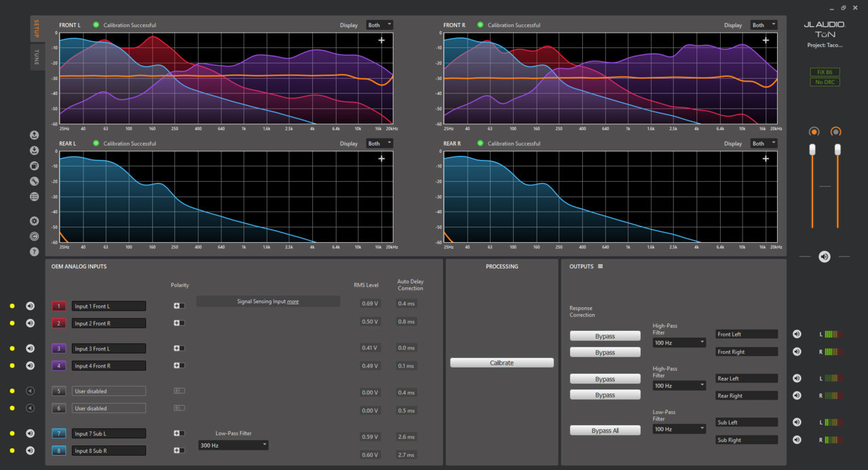Open the FRONT R Display dropdown
The width and height of the screenshot is (868, 470).
(x=764, y=25)
